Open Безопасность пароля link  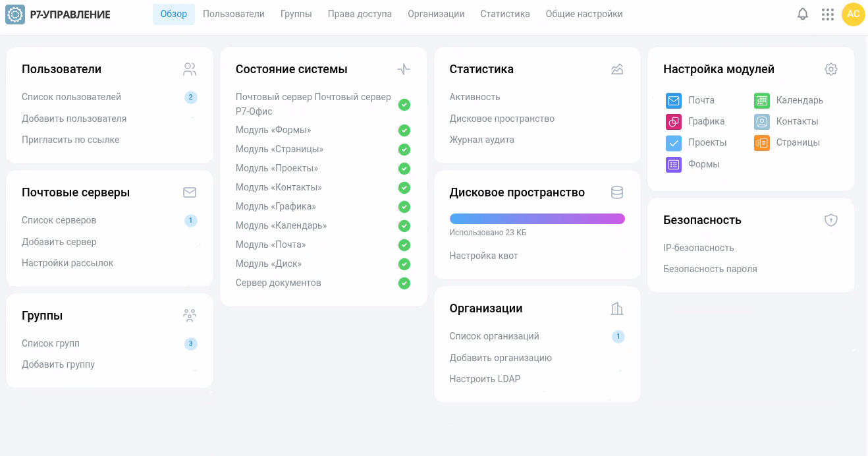pyautogui.click(x=710, y=269)
